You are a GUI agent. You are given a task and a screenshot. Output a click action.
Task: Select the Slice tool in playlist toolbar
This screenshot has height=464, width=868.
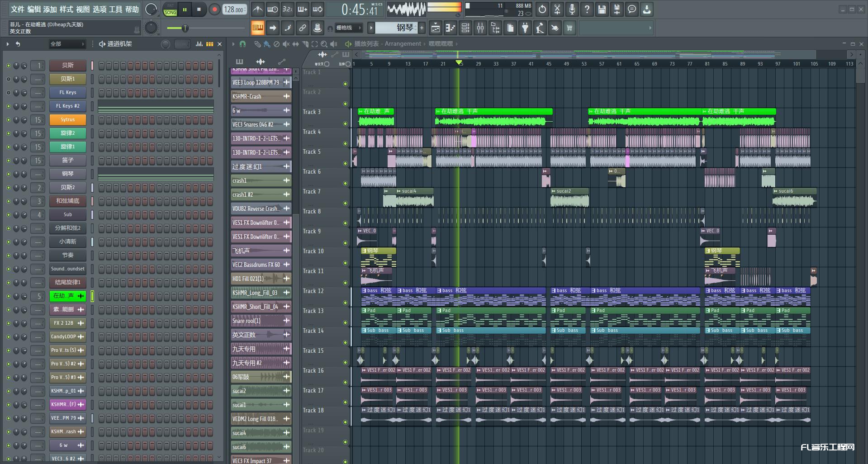(x=305, y=44)
